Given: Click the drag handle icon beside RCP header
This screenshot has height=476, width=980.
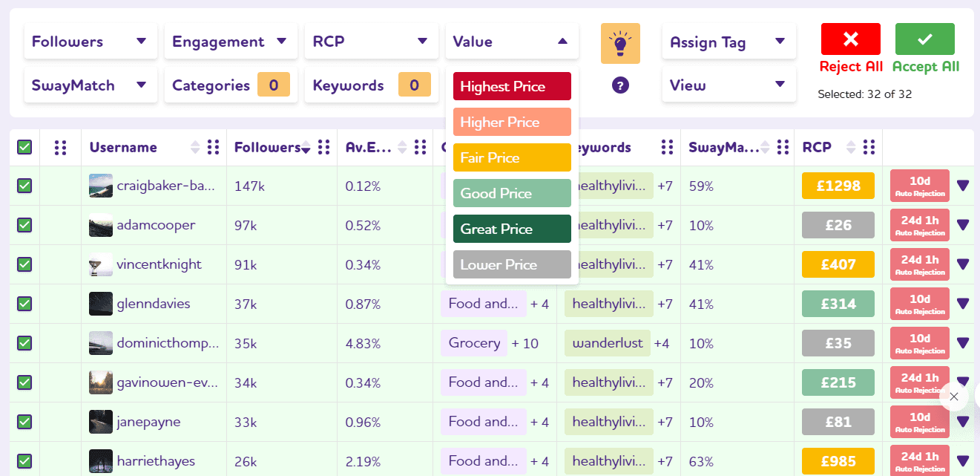Looking at the screenshot, I should tap(869, 147).
